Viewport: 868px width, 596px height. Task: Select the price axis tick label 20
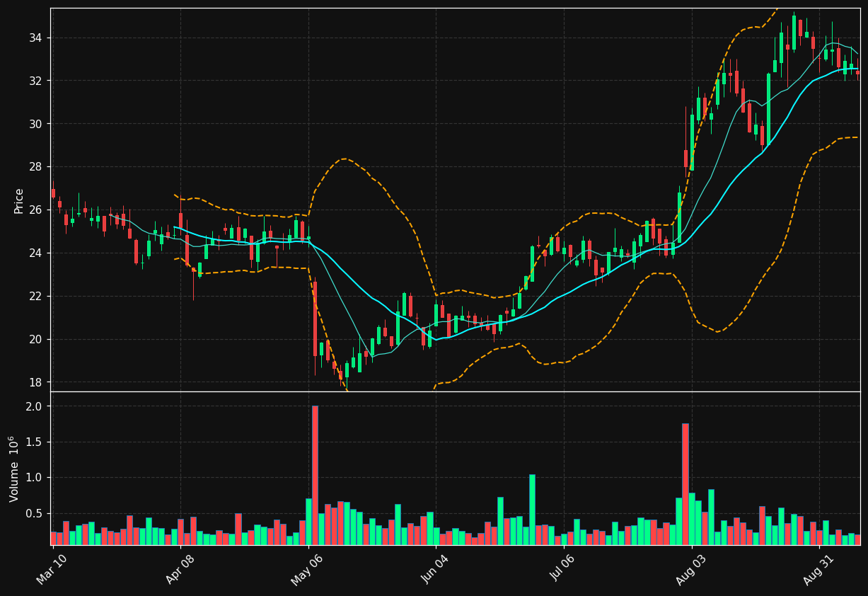(x=35, y=339)
